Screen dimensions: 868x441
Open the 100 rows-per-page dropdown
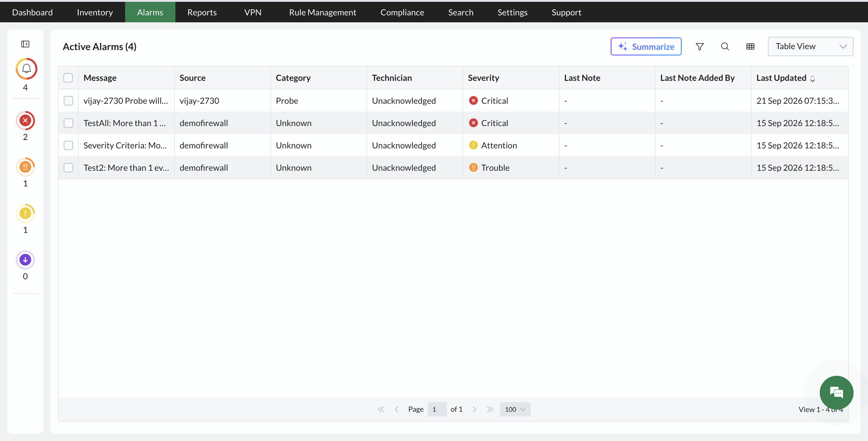pyautogui.click(x=515, y=409)
